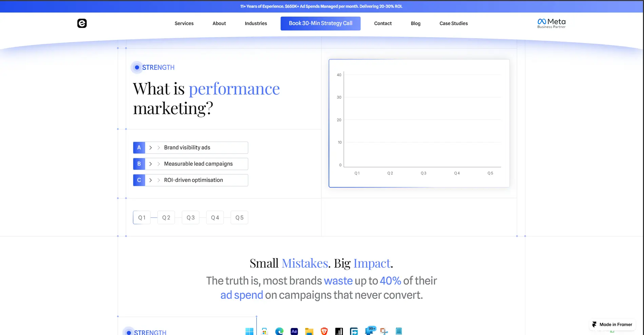Image resolution: width=644 pixels, height=335 pixels.
Task: Launch the Snipping Tool from the taskbar
Action: 384,331
